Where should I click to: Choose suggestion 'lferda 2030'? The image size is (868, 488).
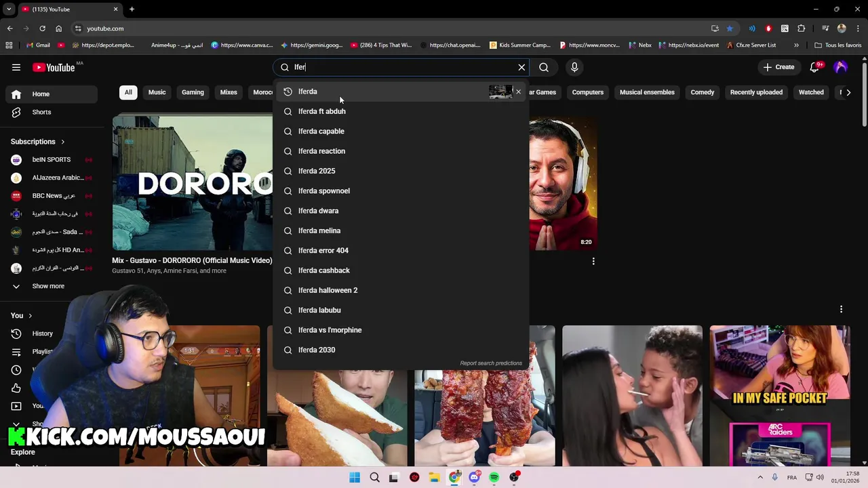[x=401, y=350]
